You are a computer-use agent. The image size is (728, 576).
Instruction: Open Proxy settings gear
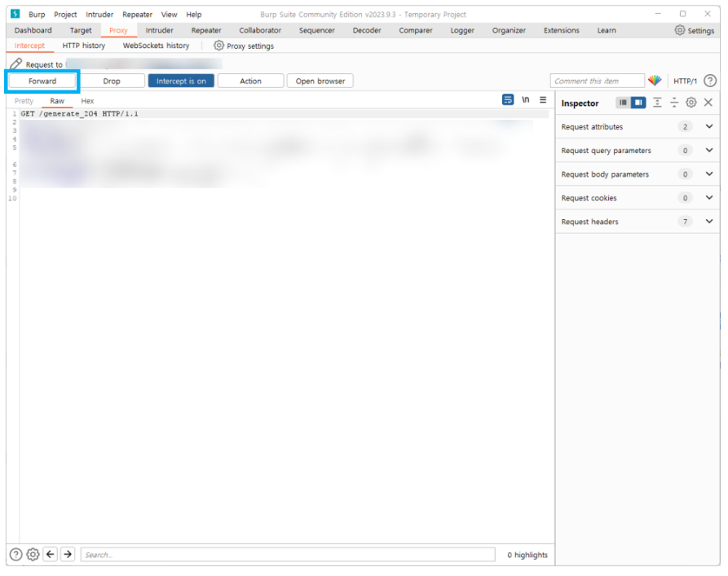218,46
